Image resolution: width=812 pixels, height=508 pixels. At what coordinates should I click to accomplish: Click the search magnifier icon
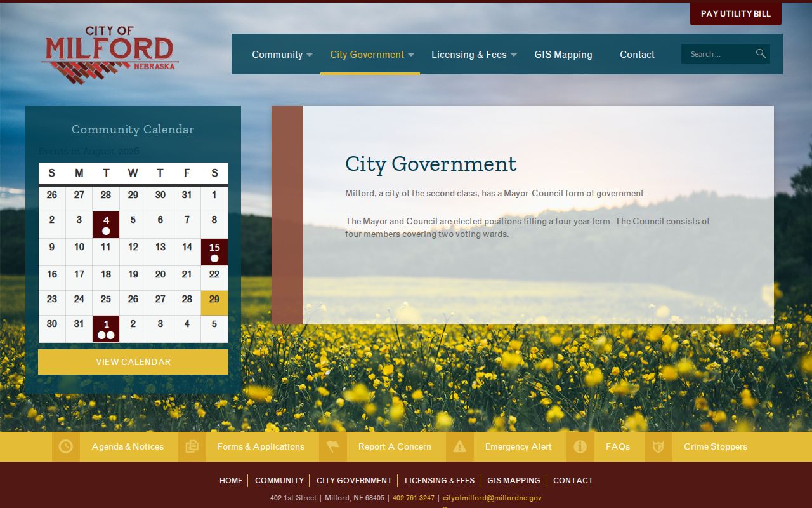(x=761, y=54)
